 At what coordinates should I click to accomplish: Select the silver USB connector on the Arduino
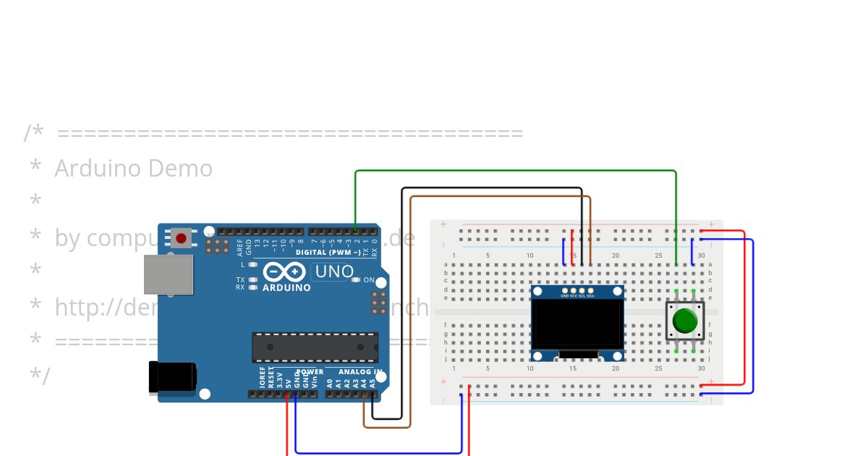pos(170,274)
